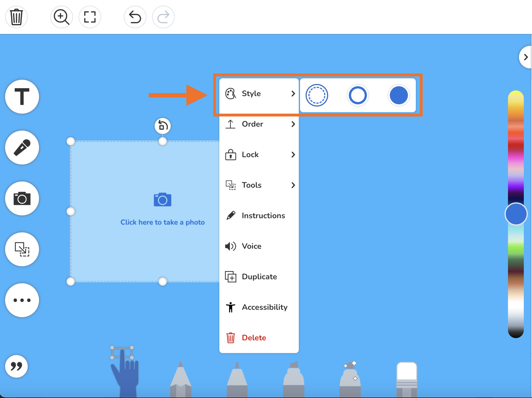Viewport: 532px width, 398px height.
Task: Select the Camera tool from sidebar
Action: 22,198
